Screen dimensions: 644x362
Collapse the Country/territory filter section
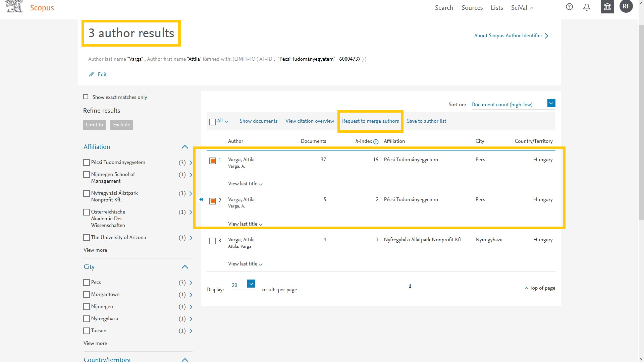pyautogui.click(x=185, y=359)
